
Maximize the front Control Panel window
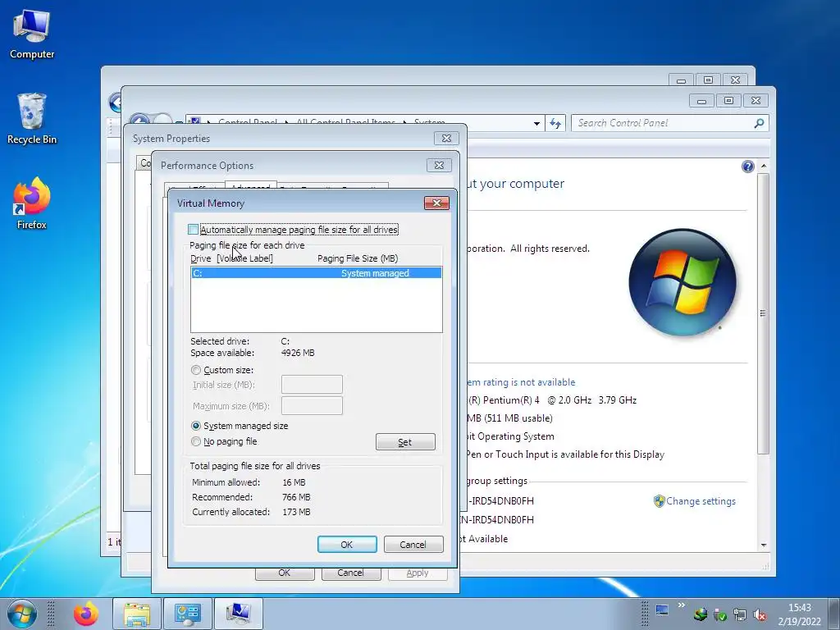[x=728, y=100]
